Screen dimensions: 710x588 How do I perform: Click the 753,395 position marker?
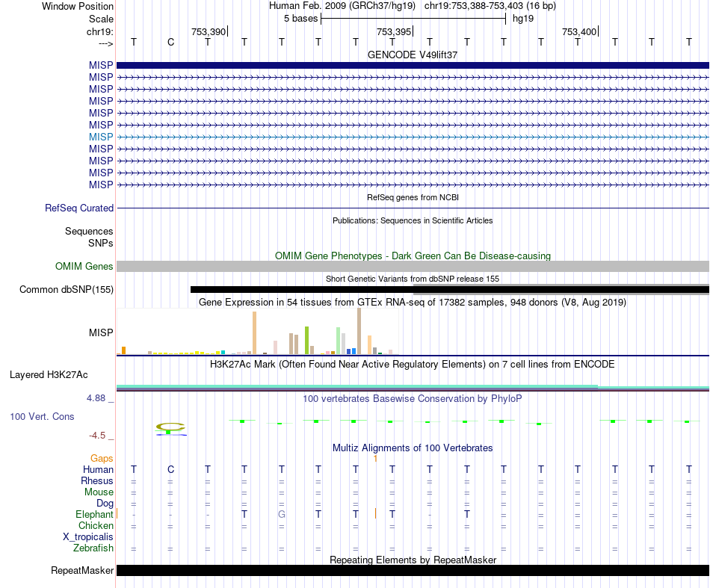[x=395, y=31]
